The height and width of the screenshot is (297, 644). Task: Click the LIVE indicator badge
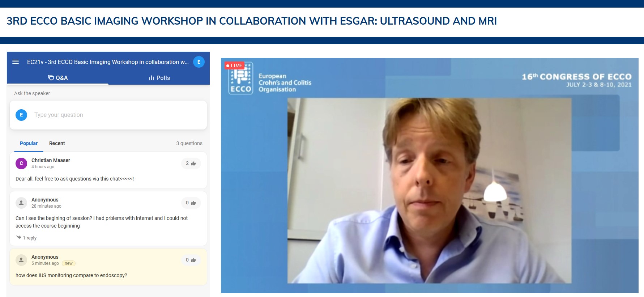point(234,65)
